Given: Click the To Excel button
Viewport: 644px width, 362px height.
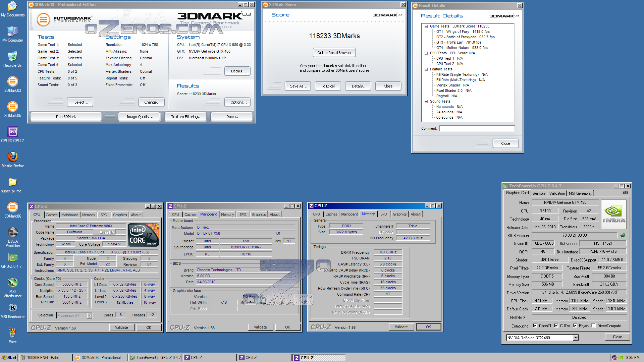Looking at the screenshot, I should [x=328, y=86].
